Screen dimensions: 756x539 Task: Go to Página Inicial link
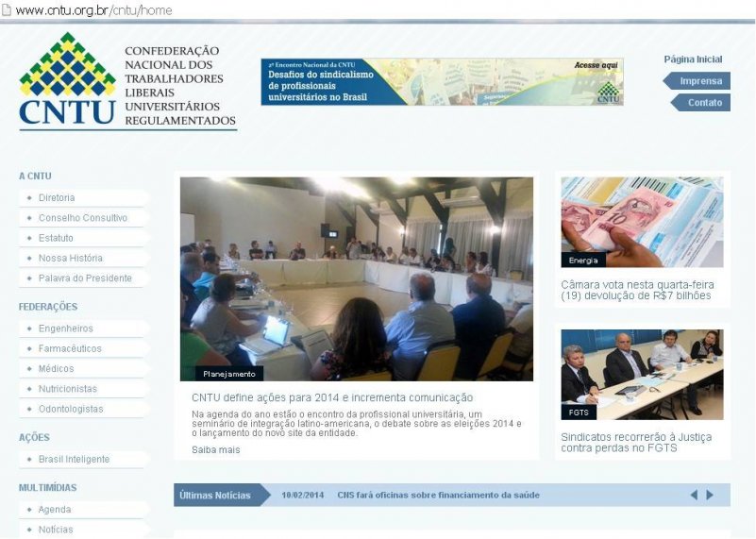pos(693,59)
